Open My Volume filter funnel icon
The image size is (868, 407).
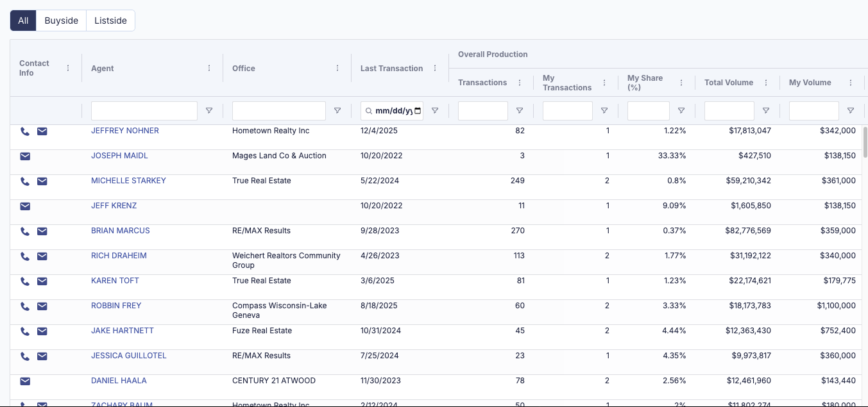pos(851,111)
